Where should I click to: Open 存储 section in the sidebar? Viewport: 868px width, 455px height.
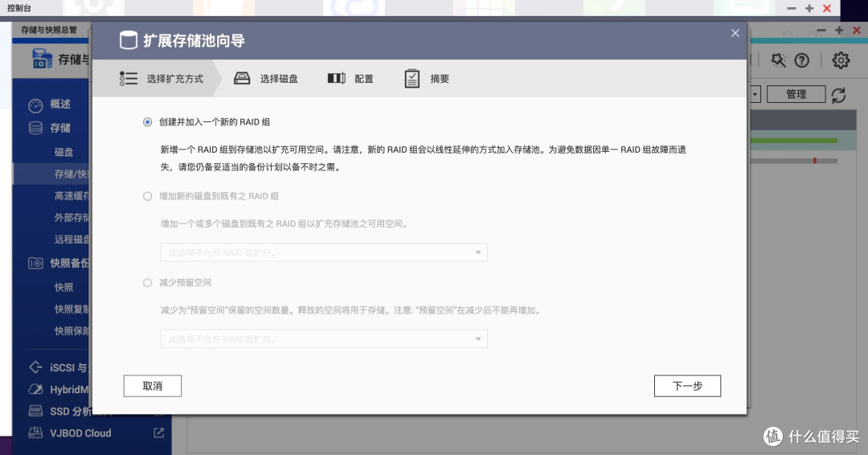click(x=59, y=128)
